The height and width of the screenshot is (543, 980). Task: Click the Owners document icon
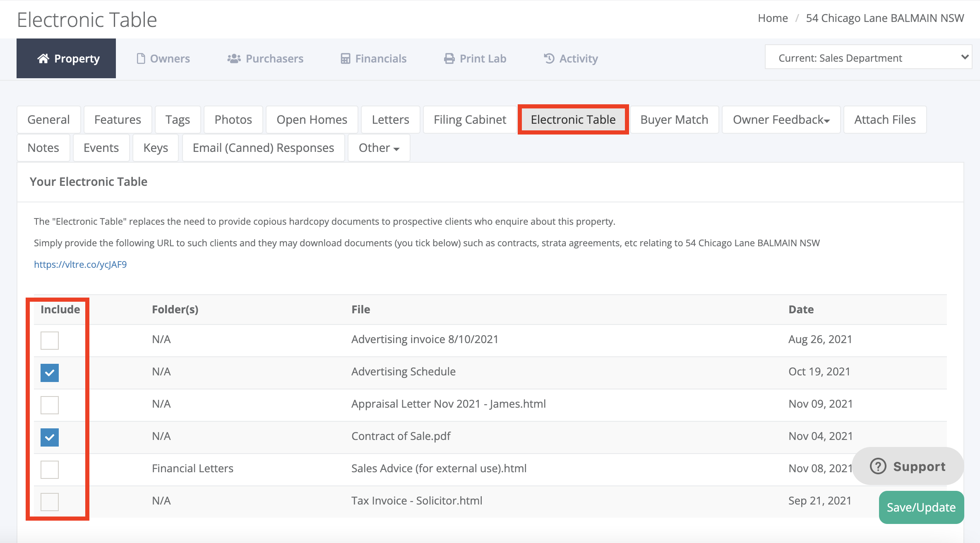(x=141, y=59)
